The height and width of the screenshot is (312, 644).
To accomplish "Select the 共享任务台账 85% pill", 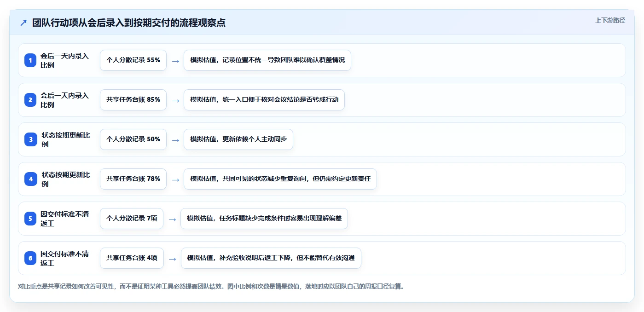I will [x=133, y=100].
